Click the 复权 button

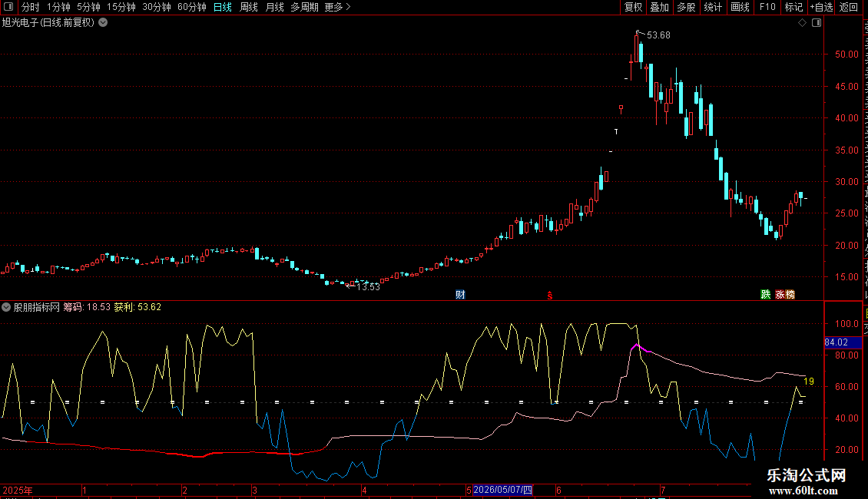(633, 7)
